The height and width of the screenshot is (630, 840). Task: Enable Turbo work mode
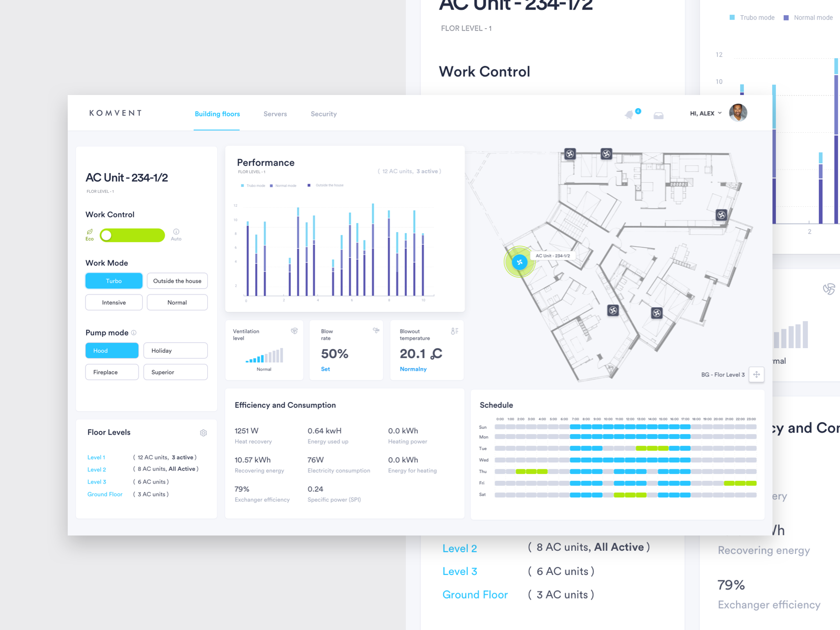pyautogui.click(x=113, y=281)
